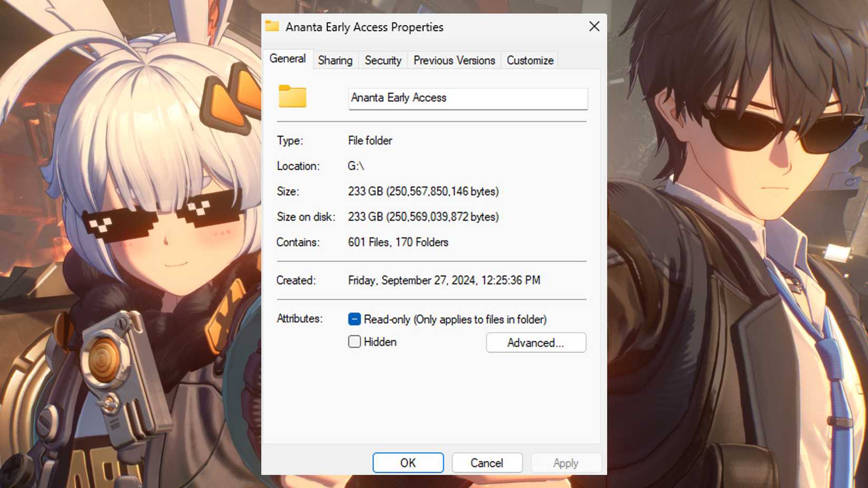The height and width of the screenshot is (488, 868).
Task: Select the 'Ananta Early Access' name text
Action: pos(398,98)
